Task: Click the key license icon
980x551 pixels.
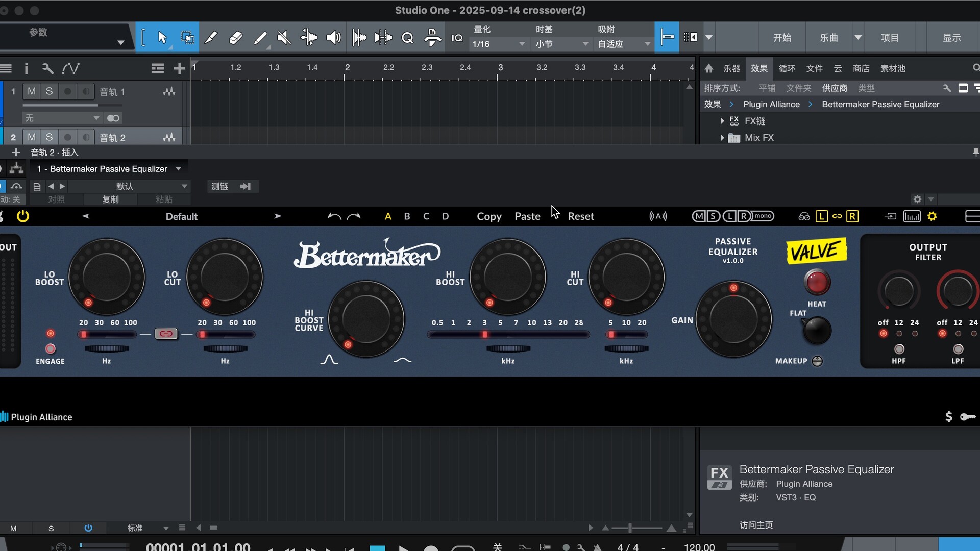Action: click(968, 417)
